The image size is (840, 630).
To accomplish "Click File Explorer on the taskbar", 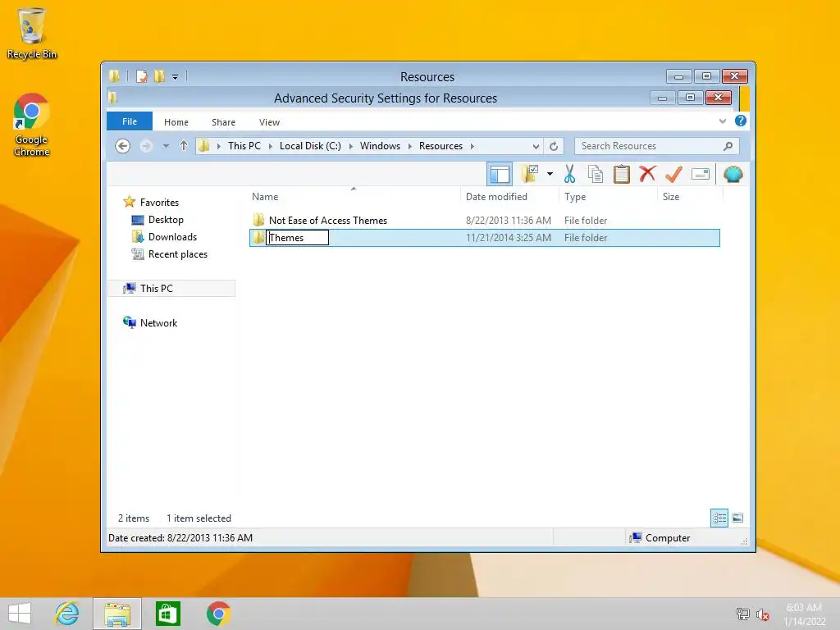I will tap(117, 614).
